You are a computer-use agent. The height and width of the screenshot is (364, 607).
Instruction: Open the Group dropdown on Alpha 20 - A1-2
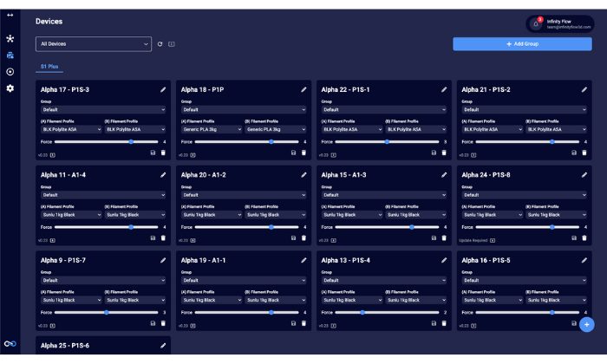pos(244,195)
